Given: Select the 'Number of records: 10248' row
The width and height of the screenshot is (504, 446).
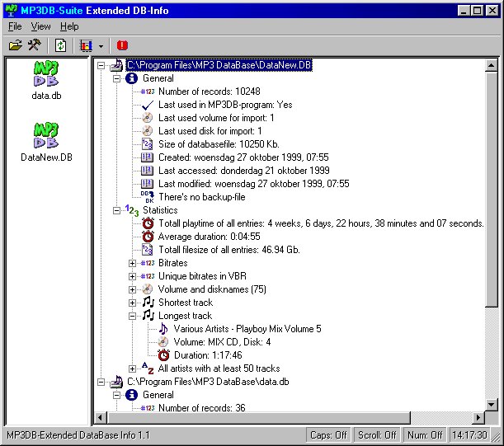Looking at the screenshot, I should pyautogui.click(x=210, y=92).
